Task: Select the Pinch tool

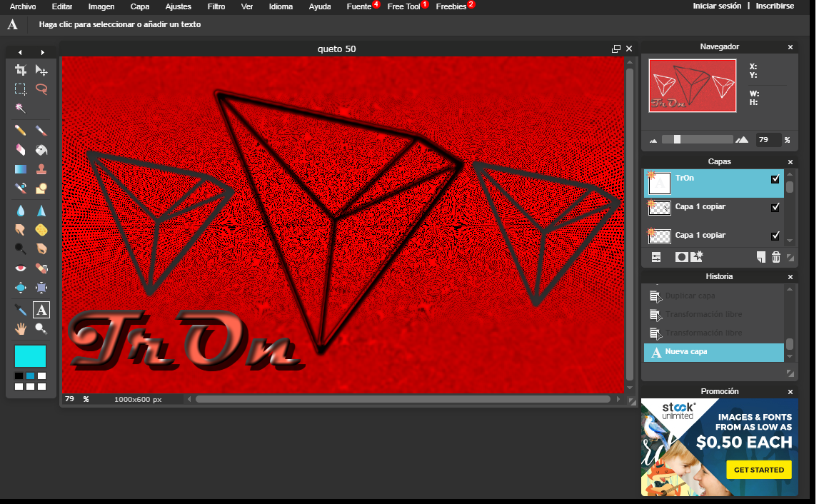Action: [x=41, y=288]
